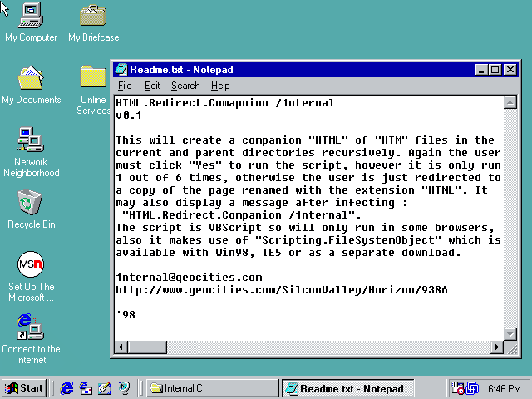Click the View Channels Quick Launch icon
This screenshot has height=399, width=532.
[x=124, y=388]
